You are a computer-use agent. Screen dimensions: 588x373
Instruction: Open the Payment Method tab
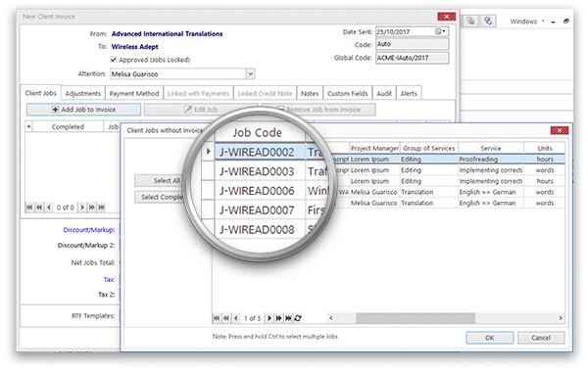[x=134, y=94]
